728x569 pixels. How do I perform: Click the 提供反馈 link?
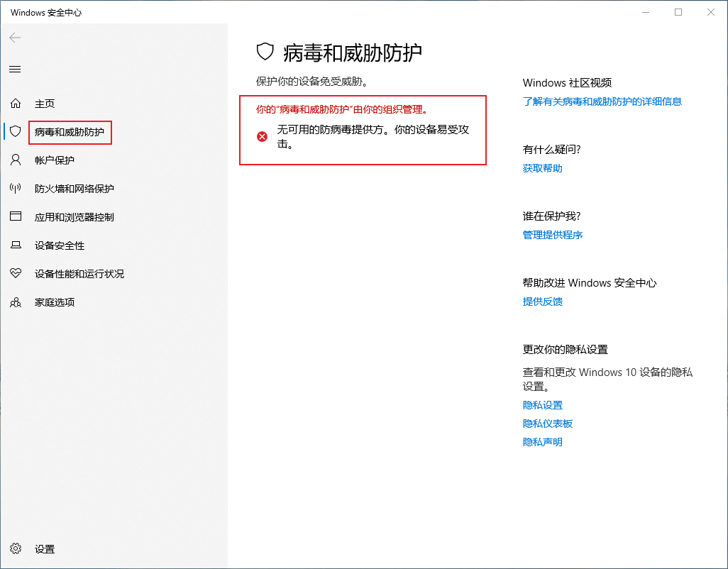pyautogui.click(x=542, y=302)
